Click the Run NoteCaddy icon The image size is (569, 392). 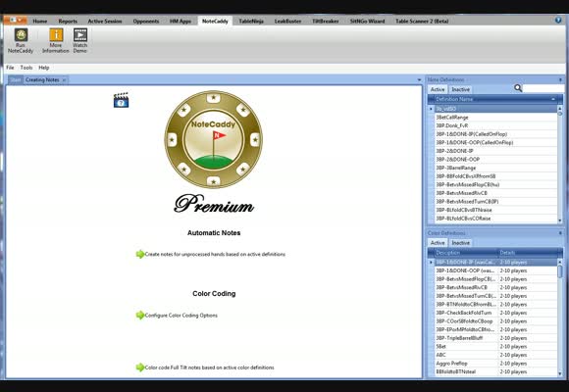(x=21, y=35)
